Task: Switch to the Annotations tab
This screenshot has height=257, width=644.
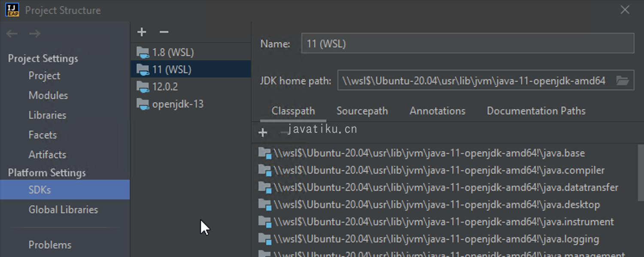Action: (437, 111)
